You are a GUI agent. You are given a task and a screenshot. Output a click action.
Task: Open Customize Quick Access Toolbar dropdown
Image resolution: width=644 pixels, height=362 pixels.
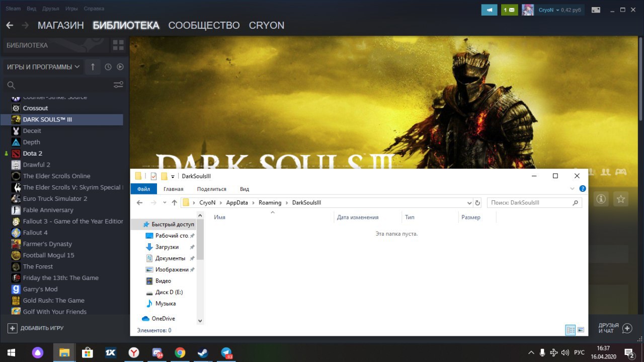[173, 176]
